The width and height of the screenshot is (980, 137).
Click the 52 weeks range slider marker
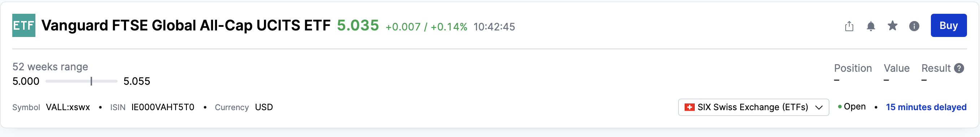coord(91,81)
